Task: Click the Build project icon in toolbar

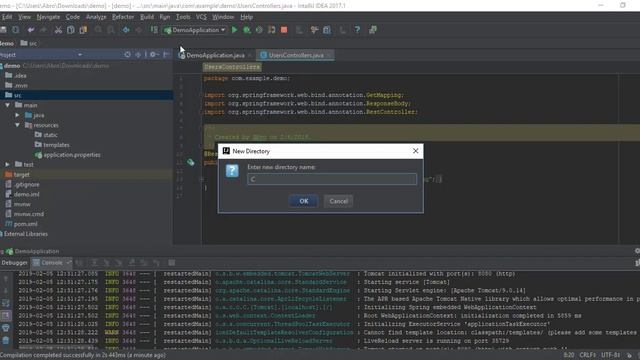Action: (x=154, y=30)
